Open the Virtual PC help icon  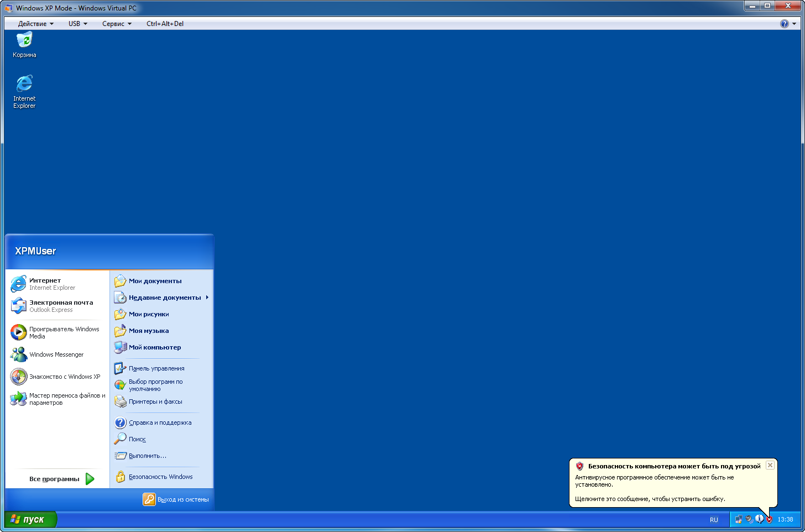tap(785, 24)
